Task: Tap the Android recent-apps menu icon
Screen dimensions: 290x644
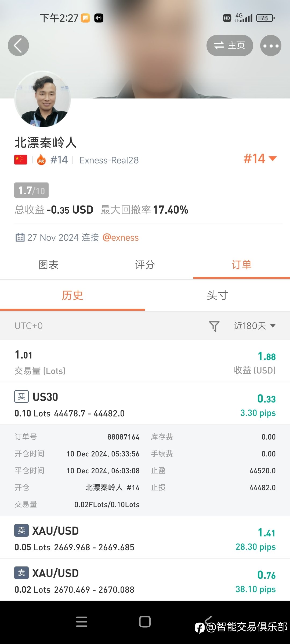Action: coord(82,622)
